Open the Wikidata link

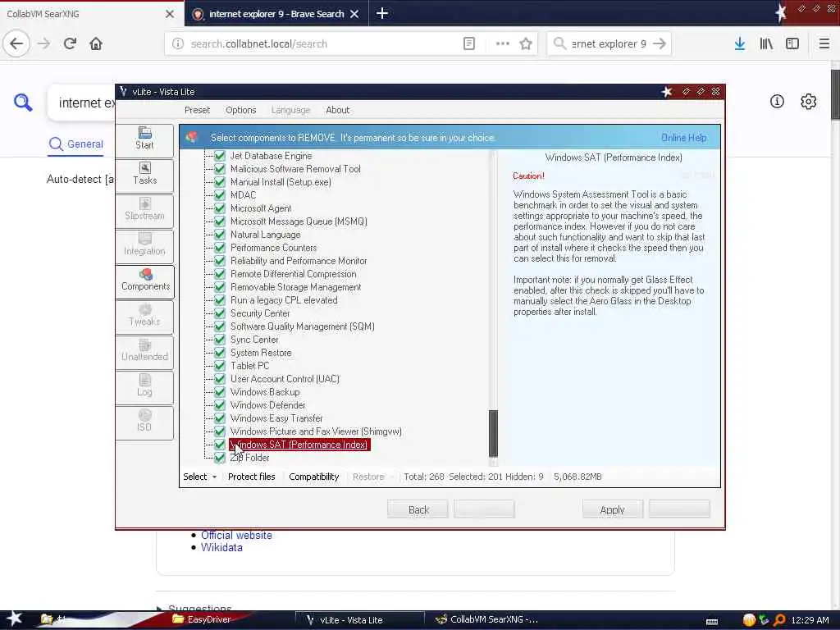coord(221,547)
